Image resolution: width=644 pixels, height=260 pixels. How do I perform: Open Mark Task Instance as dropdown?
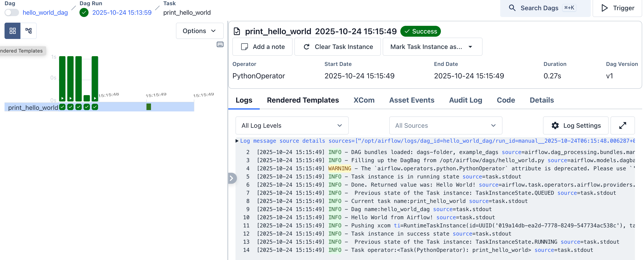tap(432, 47)
